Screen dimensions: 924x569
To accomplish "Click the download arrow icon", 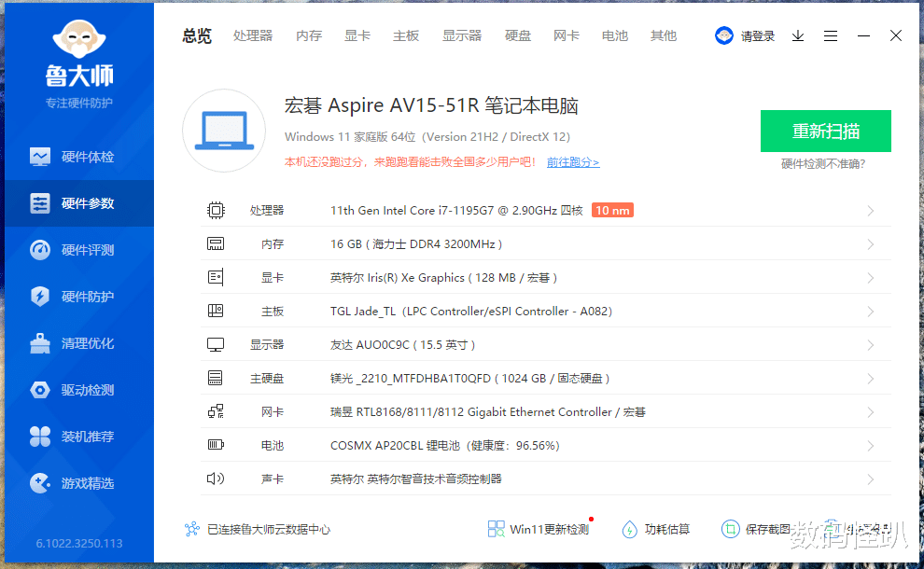I will point(798,36).
